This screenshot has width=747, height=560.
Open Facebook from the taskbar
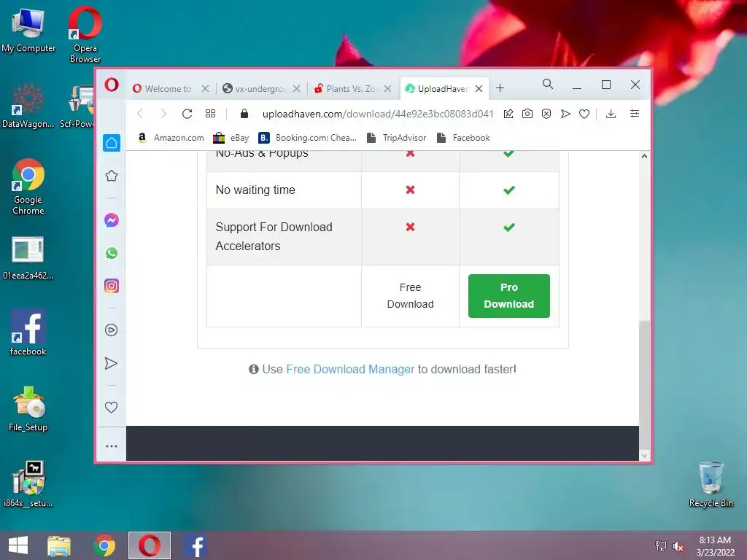pyautogui.click(x=196, y=545)
